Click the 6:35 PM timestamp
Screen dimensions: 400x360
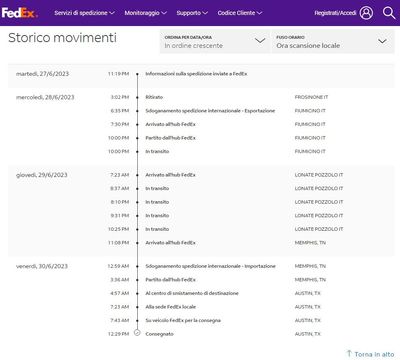(x=120, y=111)
